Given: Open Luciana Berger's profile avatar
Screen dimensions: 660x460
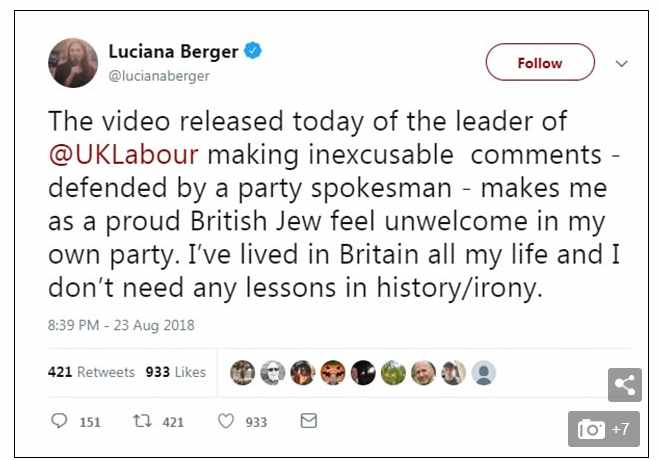Looking at the screenshot, I should coord(73,63).
